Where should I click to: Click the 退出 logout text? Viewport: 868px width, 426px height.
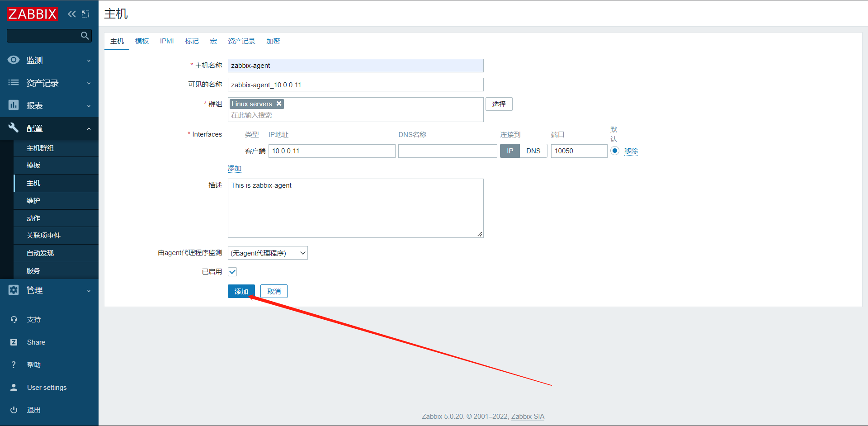point(34,410)
